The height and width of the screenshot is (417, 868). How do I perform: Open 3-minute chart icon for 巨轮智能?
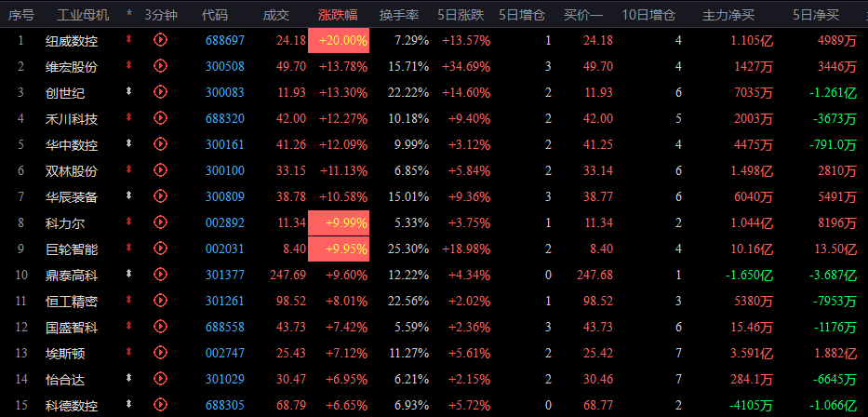coord(161,249)
